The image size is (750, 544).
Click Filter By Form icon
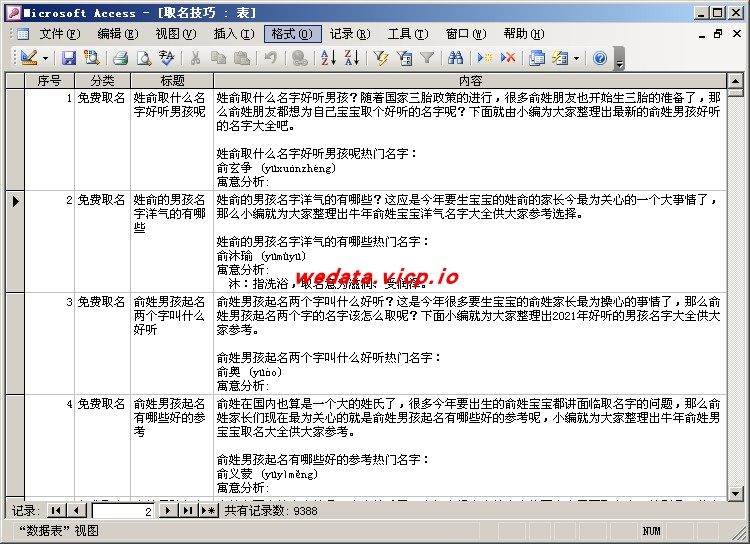pos(404,58)
